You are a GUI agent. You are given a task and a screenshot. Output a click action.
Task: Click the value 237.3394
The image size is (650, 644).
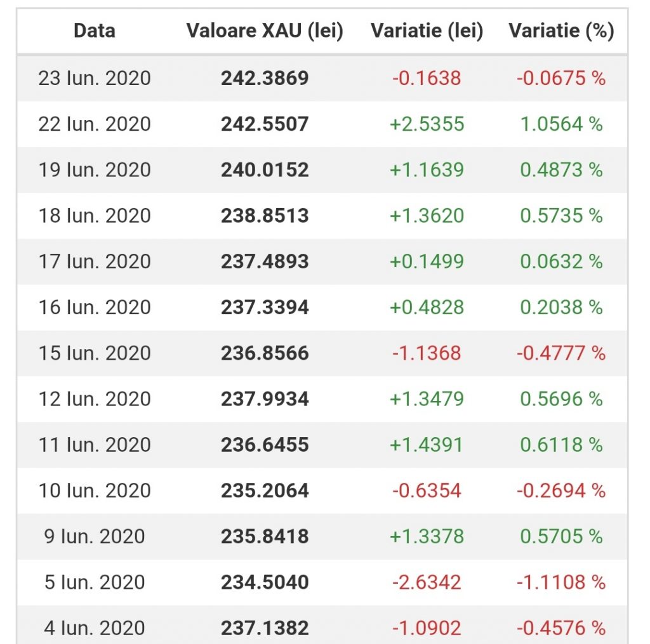265,307
